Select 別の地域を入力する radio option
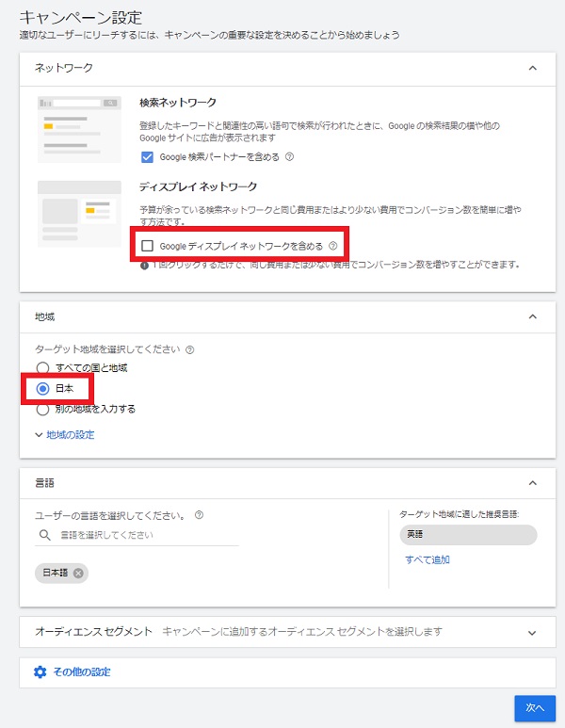565x728 pixels. 42,409
